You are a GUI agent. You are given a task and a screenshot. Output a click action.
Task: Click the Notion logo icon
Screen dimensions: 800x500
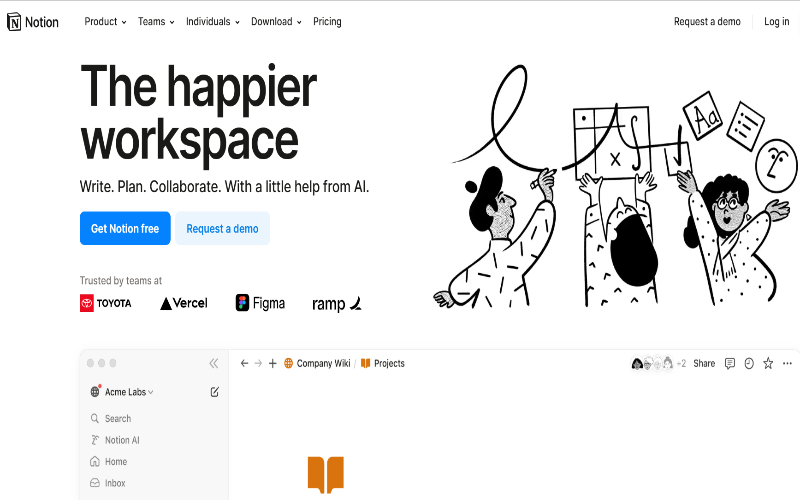[14, 22]
